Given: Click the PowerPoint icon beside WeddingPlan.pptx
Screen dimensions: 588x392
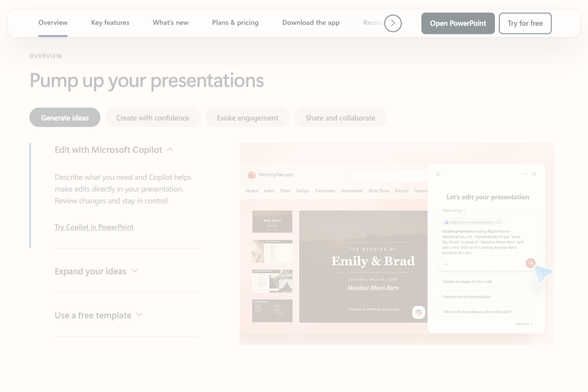Looking at the screenshot, I should [x=252, y=175].
